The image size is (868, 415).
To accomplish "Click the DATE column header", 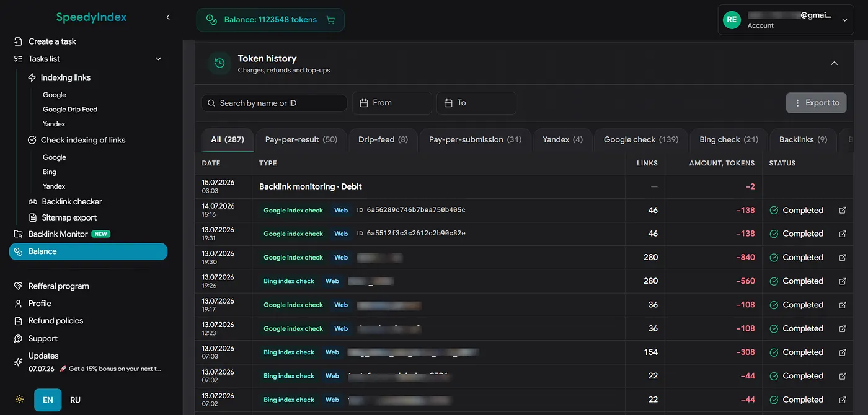I will (211, 163).
